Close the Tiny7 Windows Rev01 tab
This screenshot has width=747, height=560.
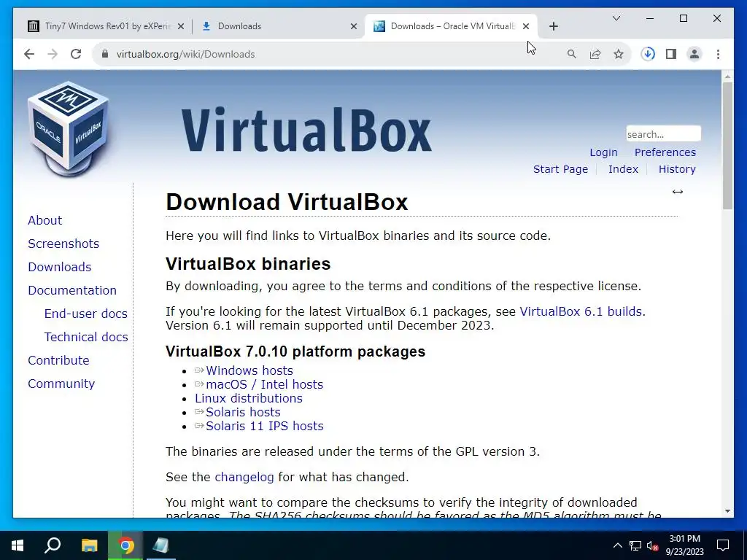(181, 26)
